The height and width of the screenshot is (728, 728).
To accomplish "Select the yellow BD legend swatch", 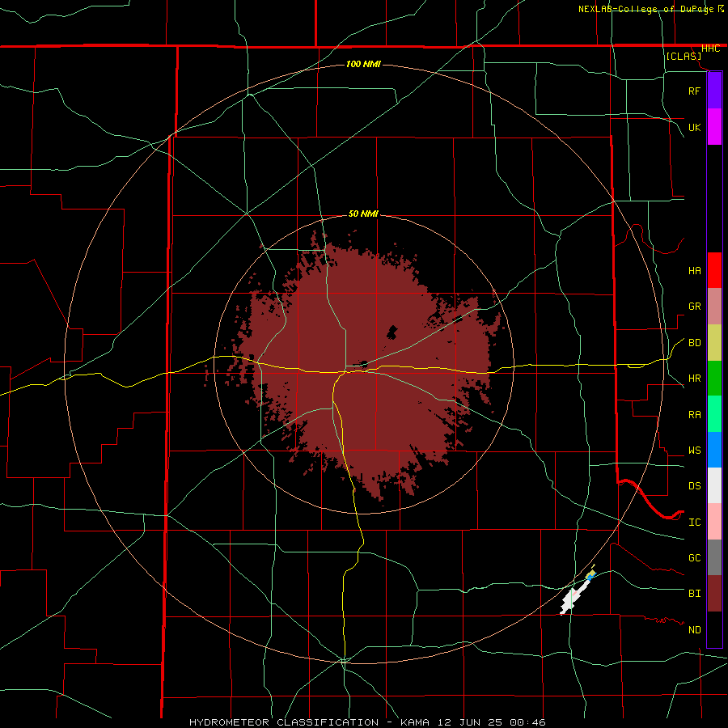I will point(714,342).
